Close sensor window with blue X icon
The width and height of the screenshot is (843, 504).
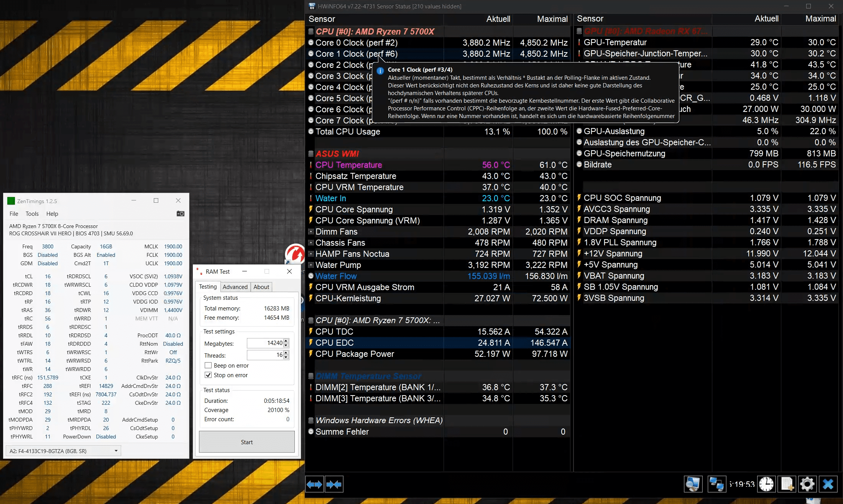pos(828,484)
